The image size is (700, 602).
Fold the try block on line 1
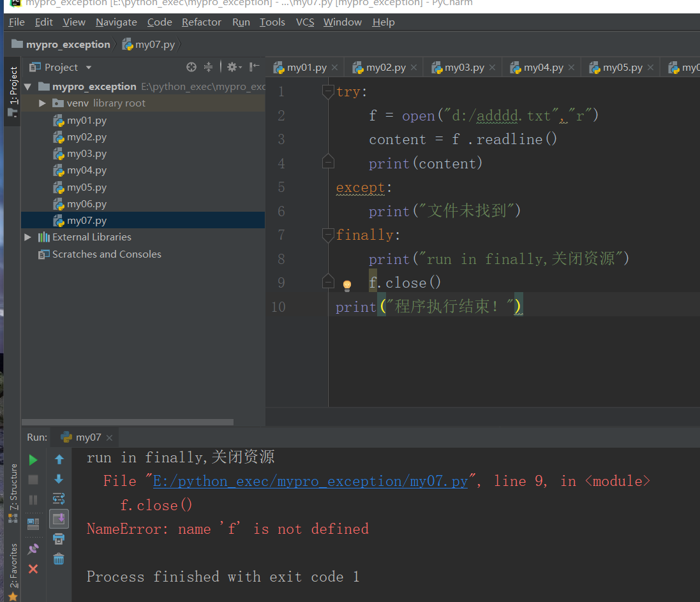[328, 91]
